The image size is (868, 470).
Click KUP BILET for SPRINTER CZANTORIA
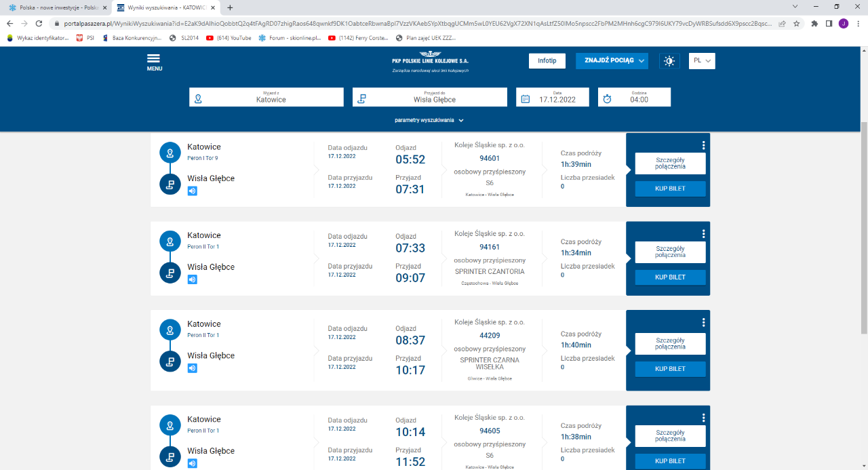[670, 277]
